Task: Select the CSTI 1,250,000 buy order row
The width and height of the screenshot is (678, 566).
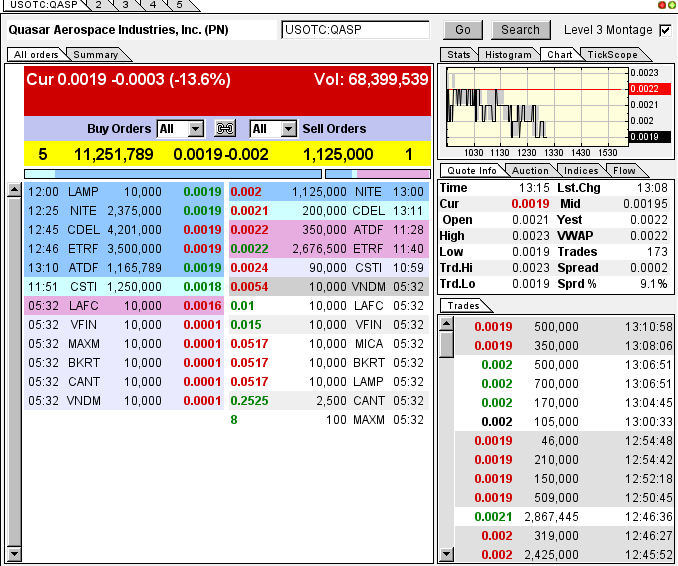Action: point(124,287)
